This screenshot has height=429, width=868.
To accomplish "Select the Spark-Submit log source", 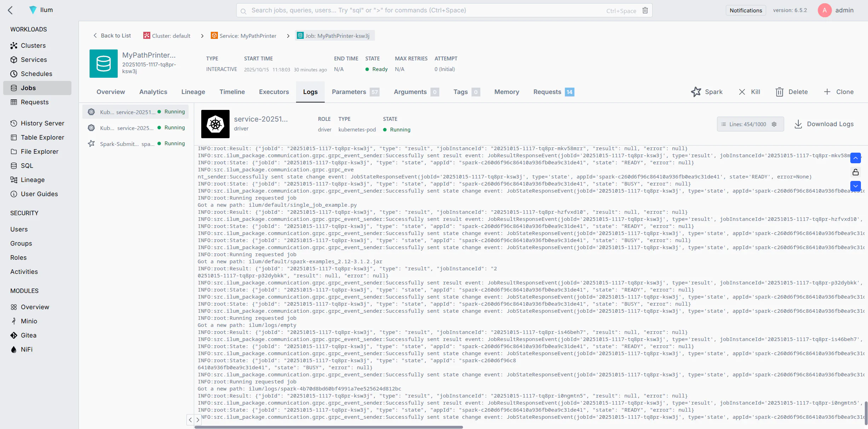I will (136, 144).
